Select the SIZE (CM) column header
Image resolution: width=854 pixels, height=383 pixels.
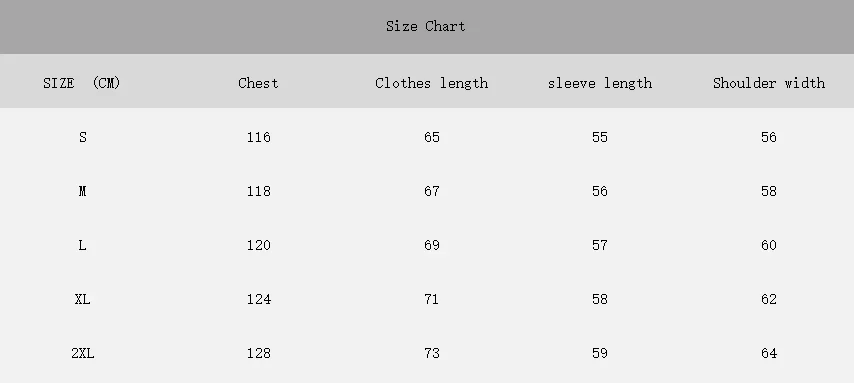[x=82, y=83]
